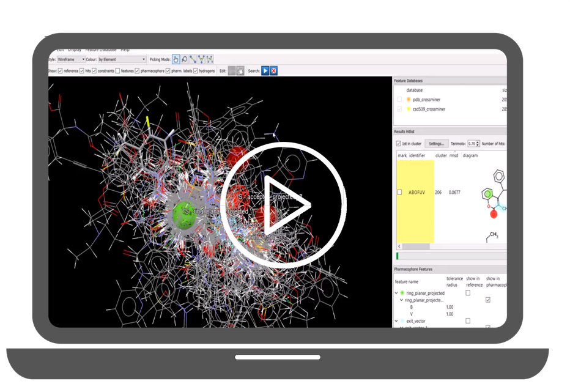Mark the ABOFUV hit checkbox
The width and height of the screenshot is (570, 392).
[x=400, y=192]
